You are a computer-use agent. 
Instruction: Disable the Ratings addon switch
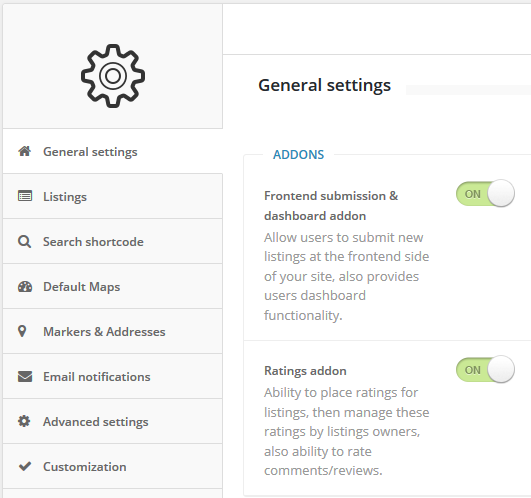tap(485, 369)
